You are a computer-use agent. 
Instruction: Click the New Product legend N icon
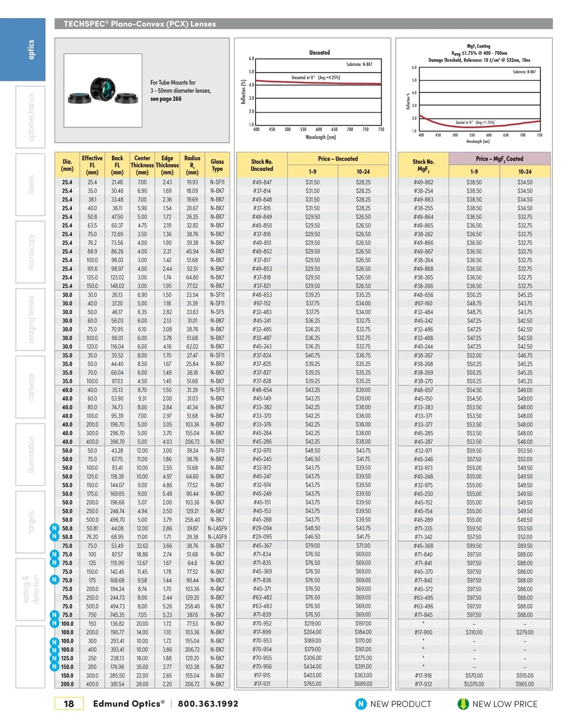(x=361, y=704)
